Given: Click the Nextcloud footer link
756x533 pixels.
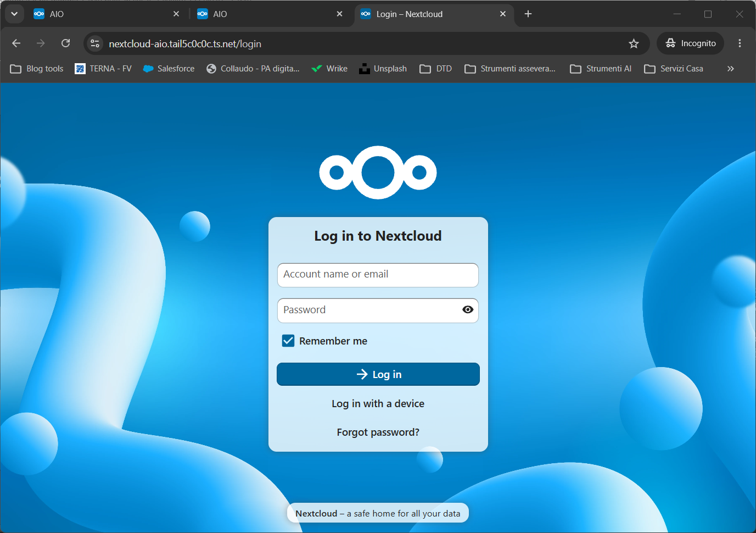Looking at the screenshot, I should click(x=316, y=513).
